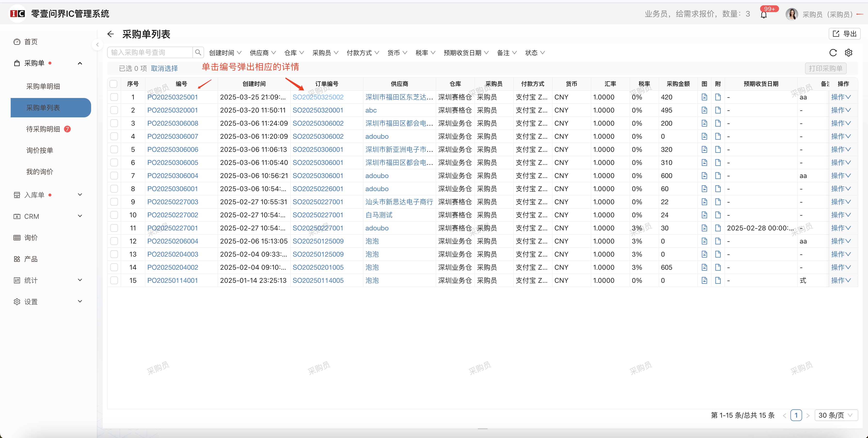Open attachment file icon for row 2
868x438 pixels.
coord(718,110)
